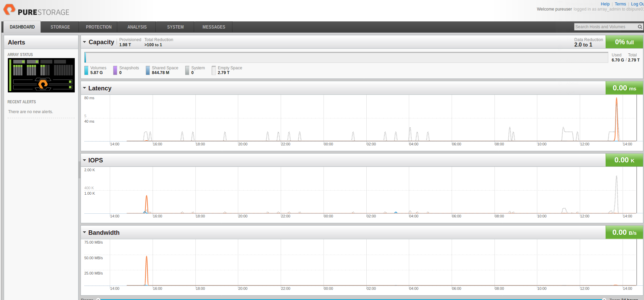Click the Total Reduction '>100 to 1' value
Viewport: 644px width, 300px height.
(x=153, y=45)
